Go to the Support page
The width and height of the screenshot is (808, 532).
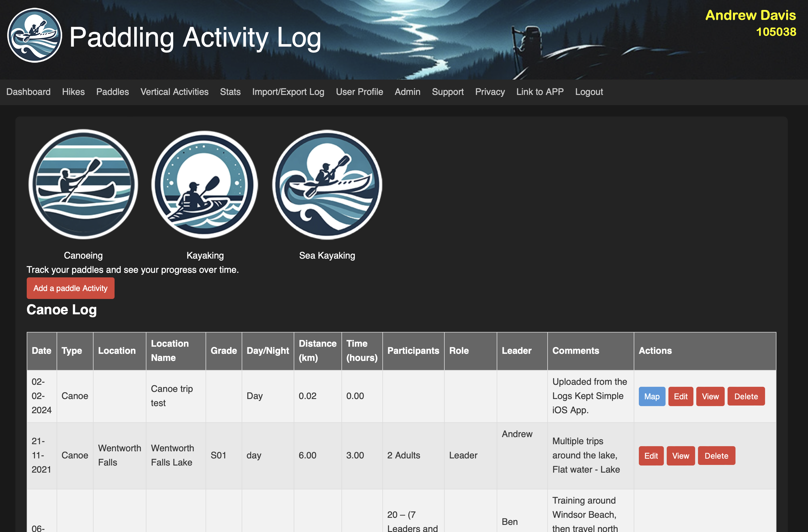447,92
